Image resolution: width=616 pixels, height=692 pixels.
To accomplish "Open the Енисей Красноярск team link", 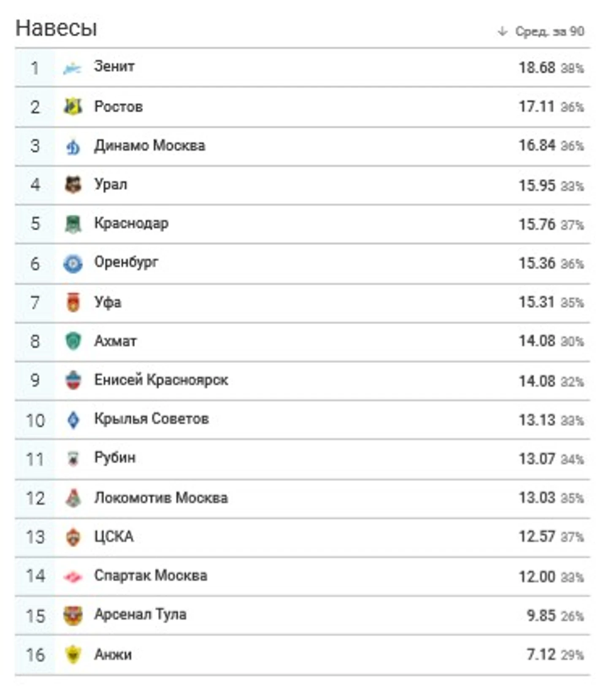I will [161, 380].
